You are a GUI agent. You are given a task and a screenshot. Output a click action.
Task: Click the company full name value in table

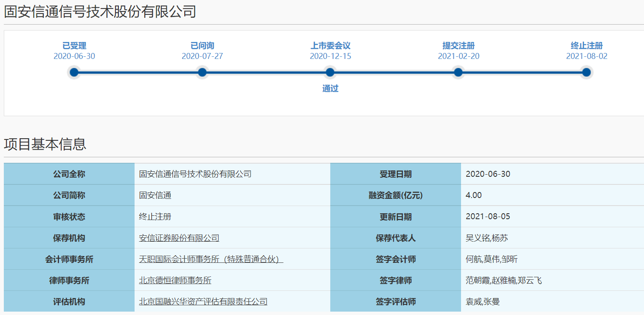click(195, 174)
